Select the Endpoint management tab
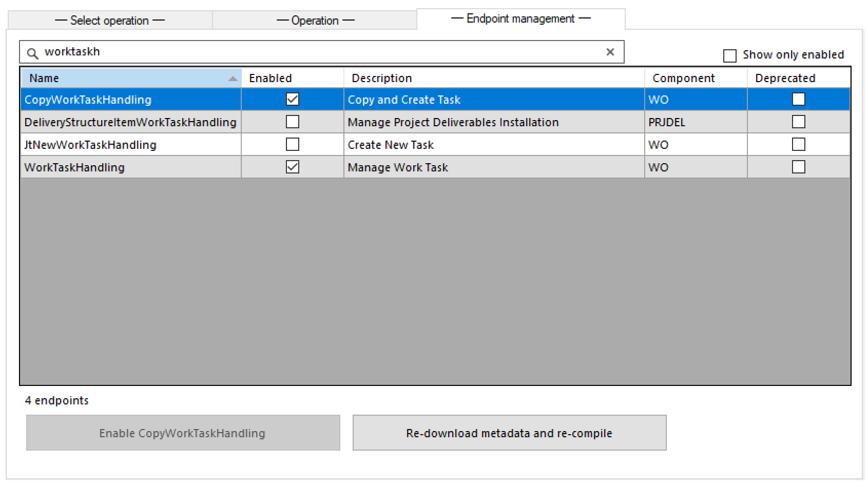Viewport: 868px width, 486px height. point(520,19)
